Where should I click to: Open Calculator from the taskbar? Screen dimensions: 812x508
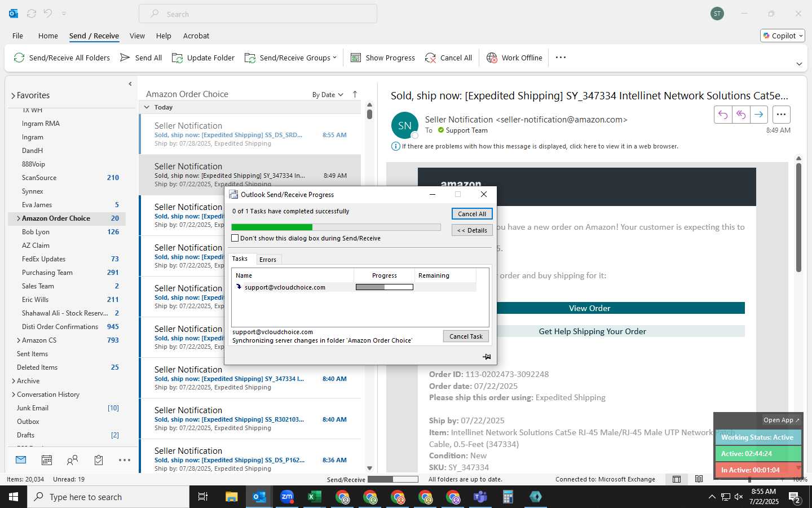(x=507, y=497)
